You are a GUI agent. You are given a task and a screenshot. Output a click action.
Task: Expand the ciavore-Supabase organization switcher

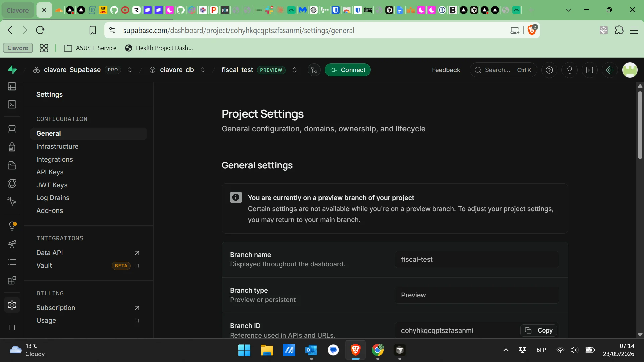click(x=130, y=70)
